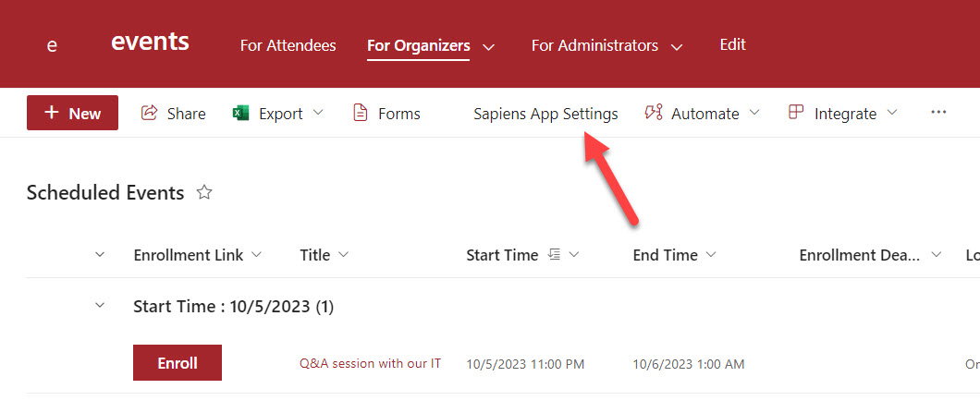Click the Excel Export icon
The height and width of the screenshot is (401, 980).
click(x=241, y=113)
